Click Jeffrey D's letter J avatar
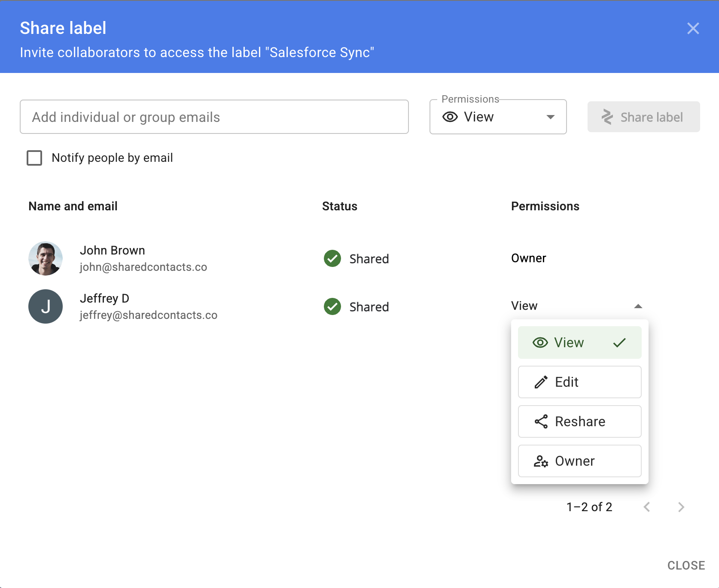This screenshot has height=588, width=719. (46, 306)
